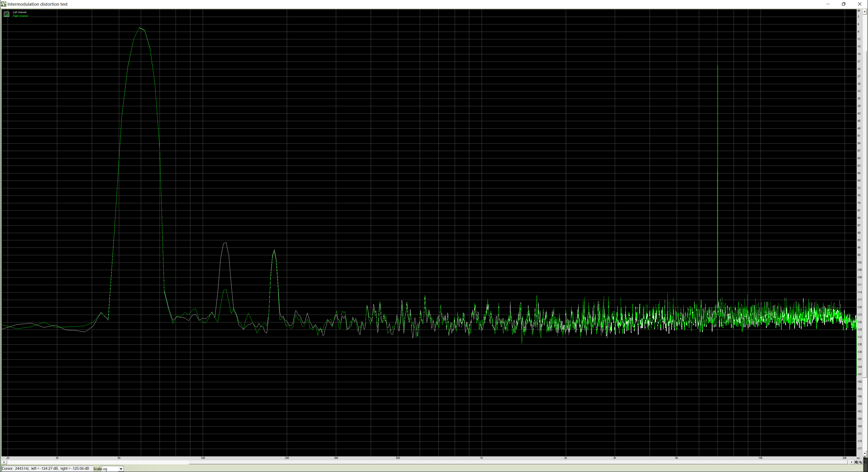Screen dimensions: 868x472
Task: Click the vertical dB scrollbar track
Action: (x=865, y=414)
